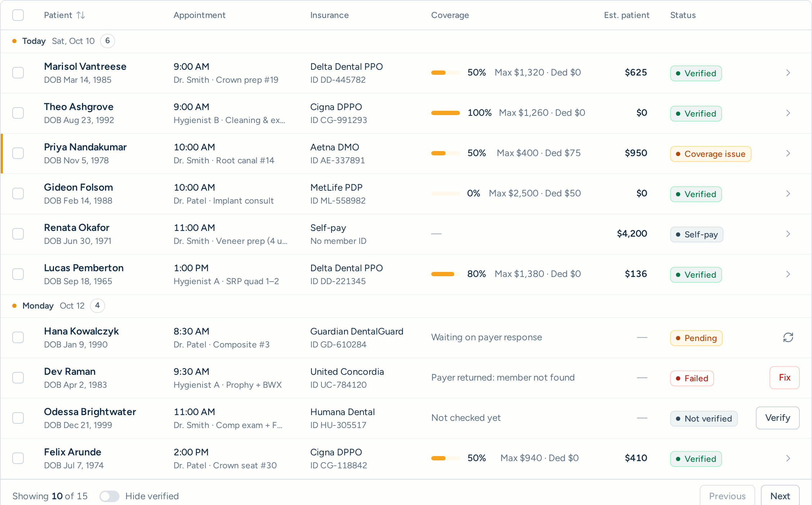Open Theo Ashgrove row details chevron
This screenshot has height=505, width=812.
(788, 113)
